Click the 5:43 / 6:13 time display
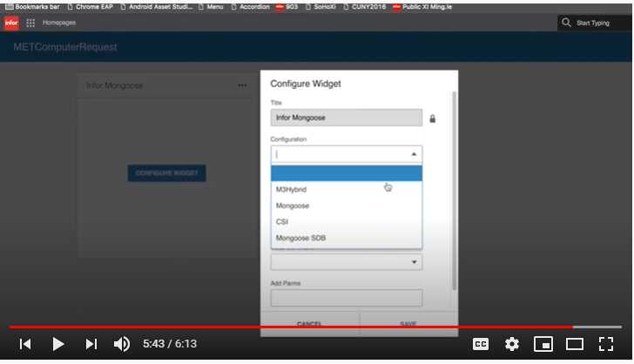 [170, 344]
